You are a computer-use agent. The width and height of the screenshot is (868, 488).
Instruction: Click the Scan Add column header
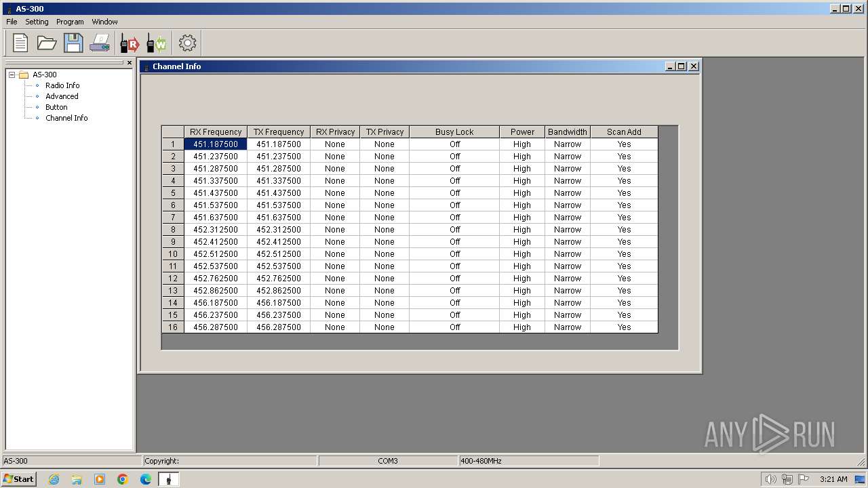(x=624, y=132)
